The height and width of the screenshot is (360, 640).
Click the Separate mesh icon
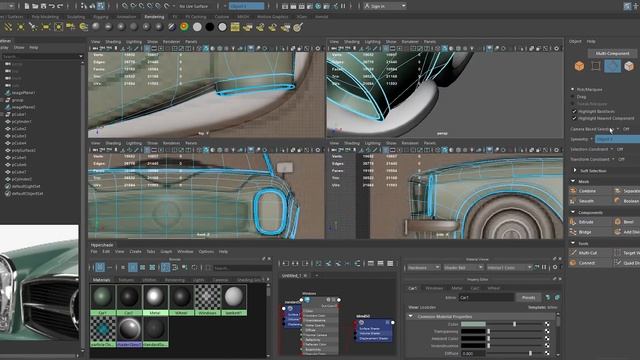[x=618, y=191]
